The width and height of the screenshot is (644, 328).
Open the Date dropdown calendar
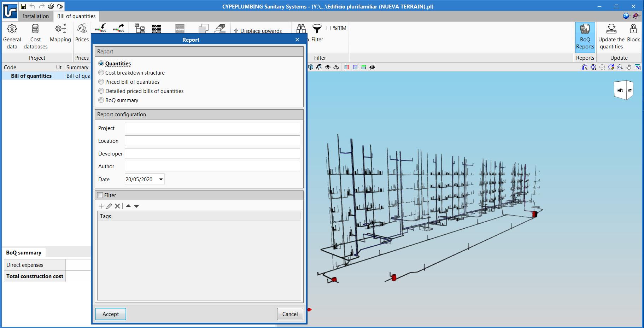click(161, 180)
